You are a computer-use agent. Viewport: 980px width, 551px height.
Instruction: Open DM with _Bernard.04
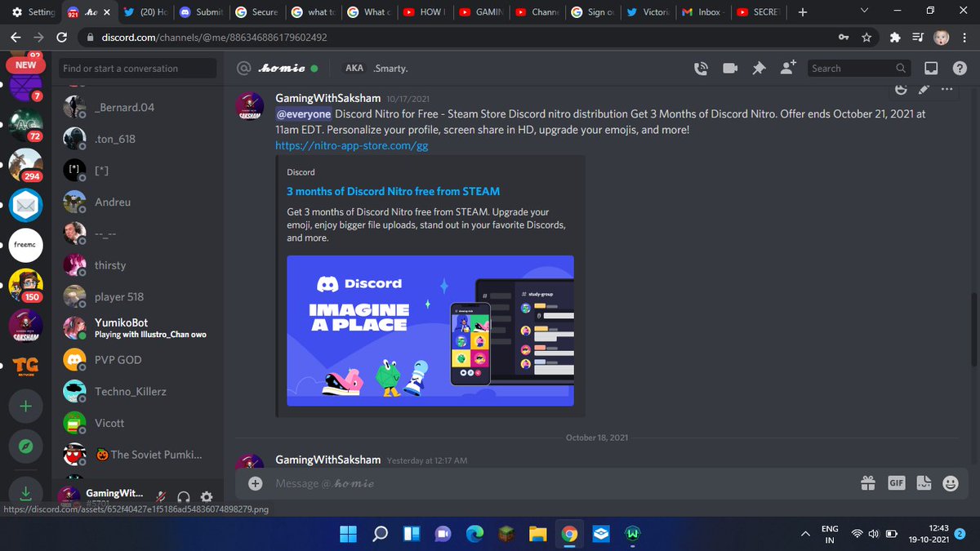pyautogui.click(x=137, y=107)
